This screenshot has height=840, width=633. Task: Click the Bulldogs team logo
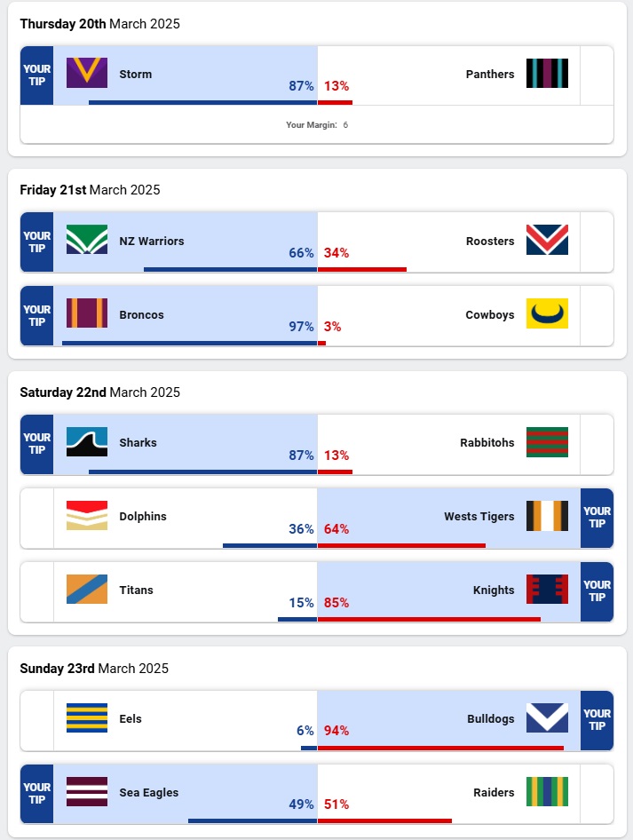[547, 718]
